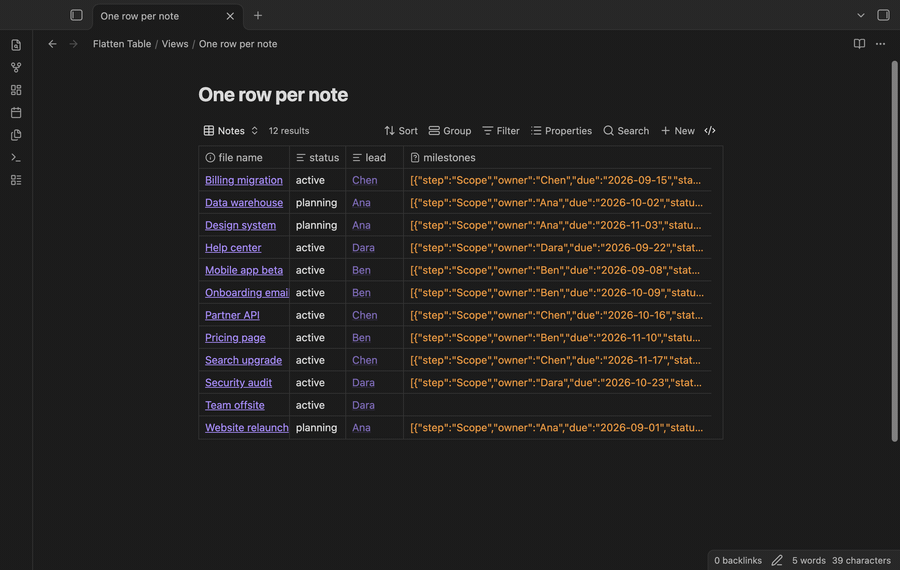This screenshot has width=900, height=570.
Task: Toggle editing mode pencil icon in status bar
Action: pos(777,560)
